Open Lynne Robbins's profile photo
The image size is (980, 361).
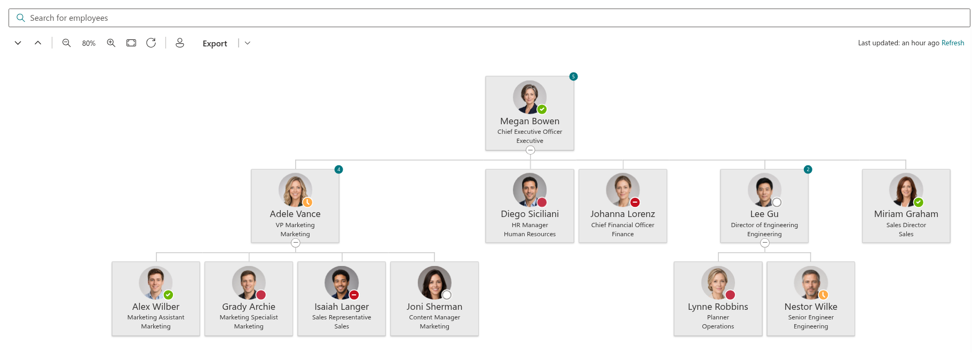pos(718,283)
